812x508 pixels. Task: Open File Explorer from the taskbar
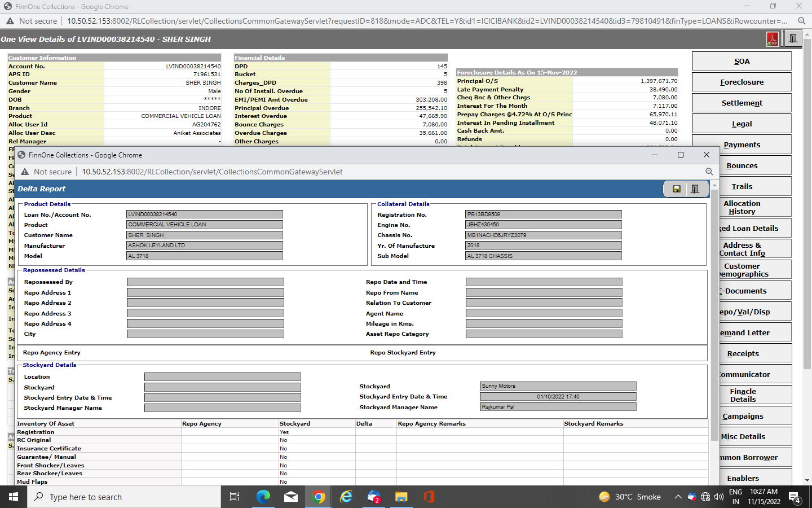(401, 497)
